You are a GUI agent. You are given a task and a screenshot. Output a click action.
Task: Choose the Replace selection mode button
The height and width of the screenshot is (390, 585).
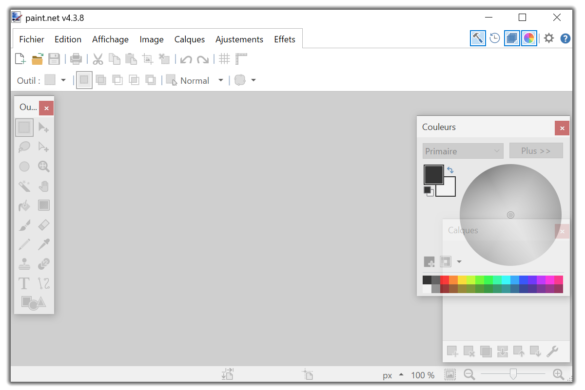pos(84,80)
